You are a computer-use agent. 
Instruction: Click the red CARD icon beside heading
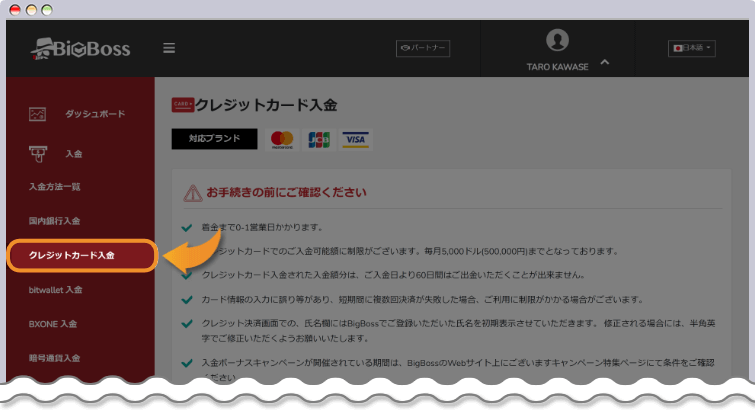click(182, 105)
